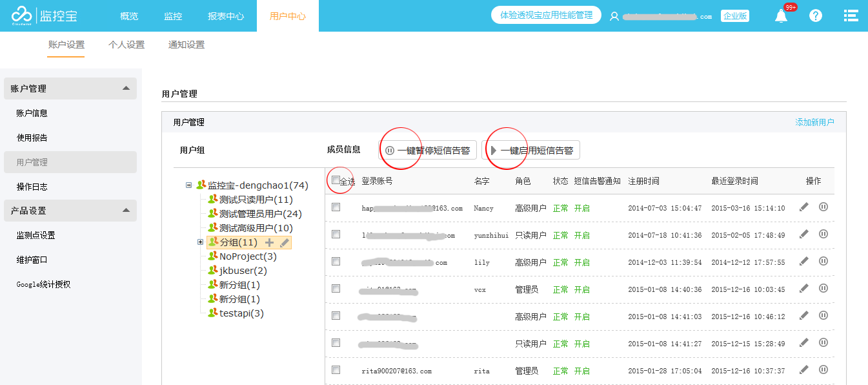This screenshot has height=385, width=868.
Task: Open the top-right list menu icon
Action: point(851,16)
